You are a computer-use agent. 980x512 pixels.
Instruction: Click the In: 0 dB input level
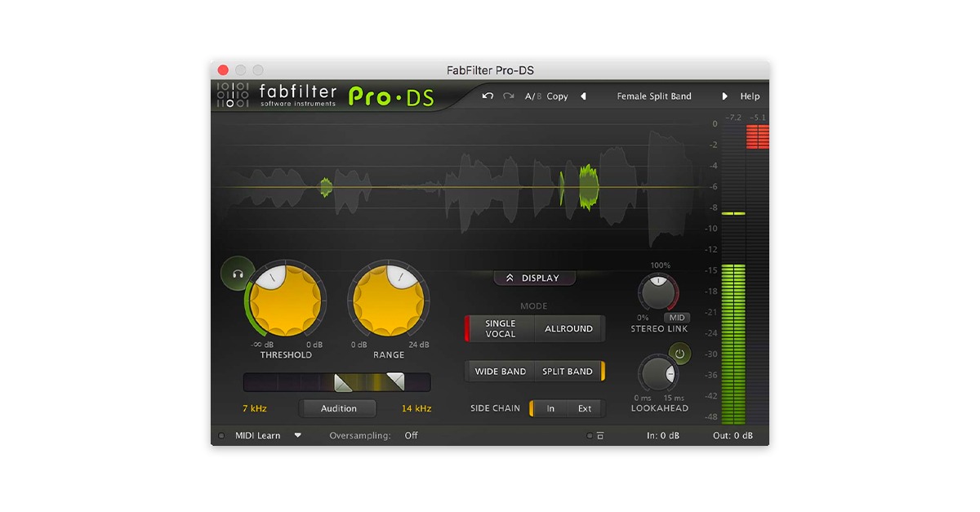[663, 436]
